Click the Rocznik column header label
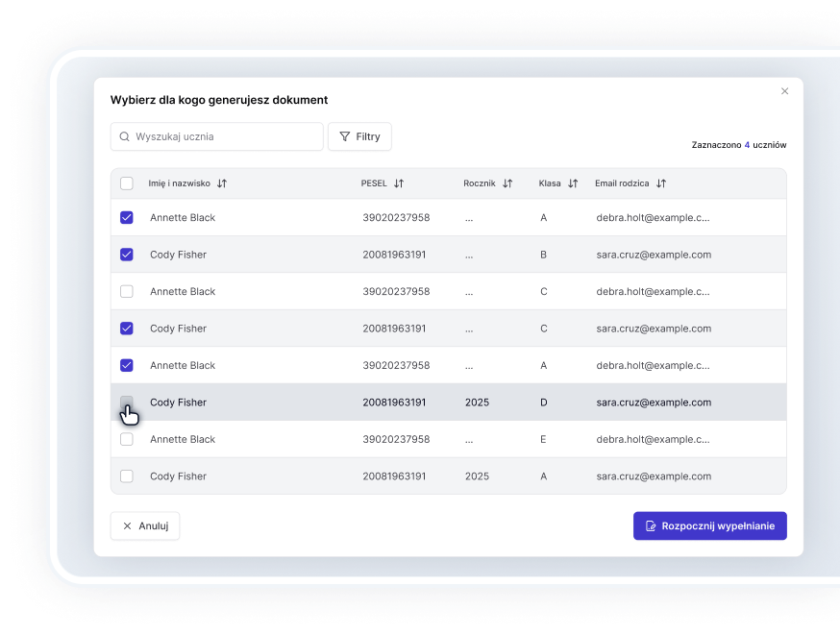The height and width of the screenshot is (634, 840). (479, 183)
